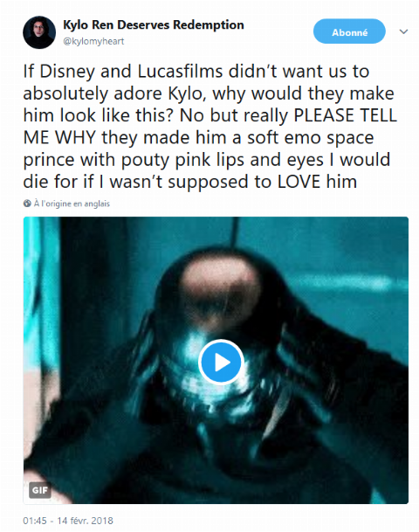Click the Kylo Ren profile avatar picture
This screenshot has height=532, width=419.
pyautogui.click(x=39, y=32)
